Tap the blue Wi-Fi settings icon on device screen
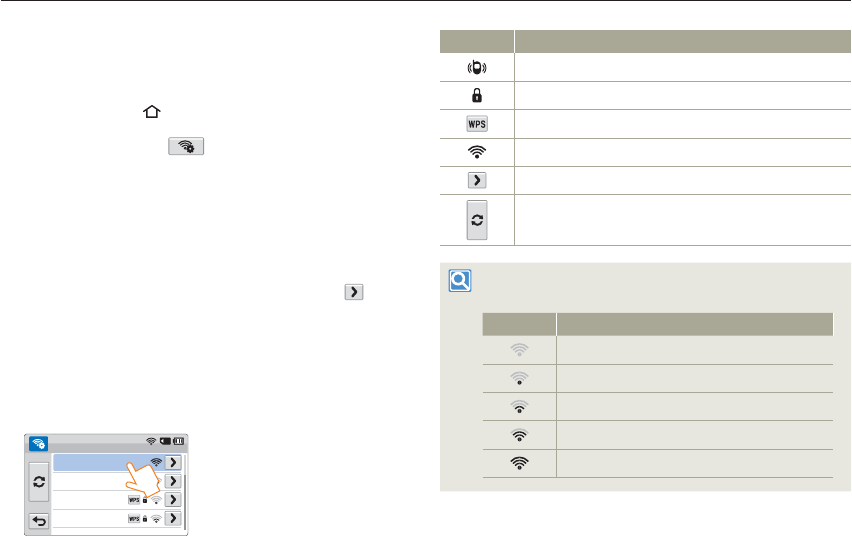The image size is (852, 536). click(40, 441)
